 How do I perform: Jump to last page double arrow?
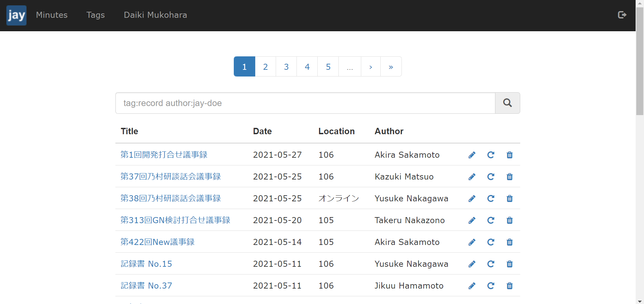click(391, 67)
